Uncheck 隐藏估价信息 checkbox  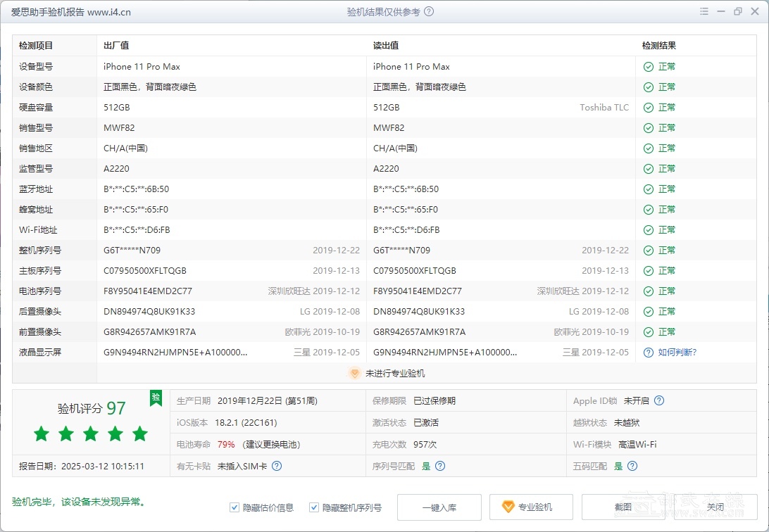pyautogui.click(x=235, y=507)
